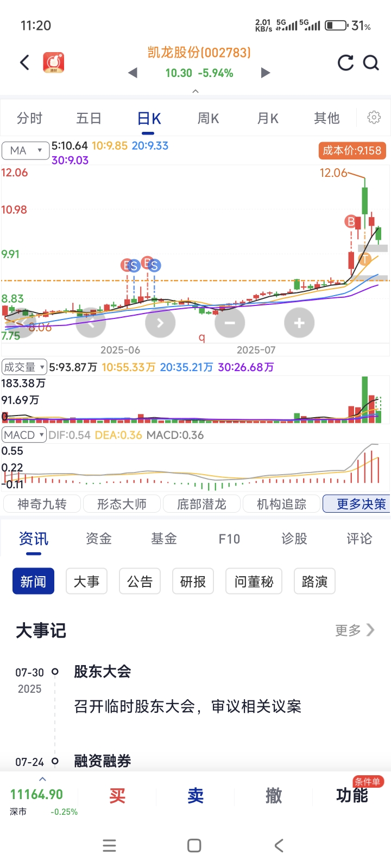Image resolution: width=391 pixels, height=868 pixels.
Task: Select the 新闻 filter chip
Action: pos(33,582)
